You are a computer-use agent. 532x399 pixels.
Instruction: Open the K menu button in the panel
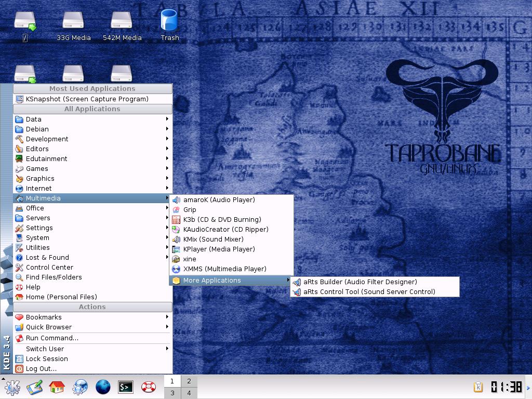point(12,387)
